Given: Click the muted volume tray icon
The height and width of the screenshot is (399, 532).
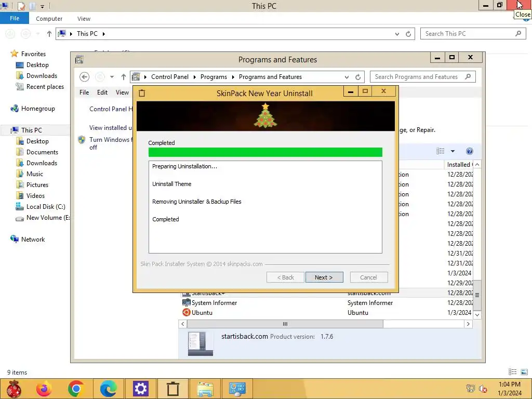Looking at the screenshot, I should coord(483,389).
